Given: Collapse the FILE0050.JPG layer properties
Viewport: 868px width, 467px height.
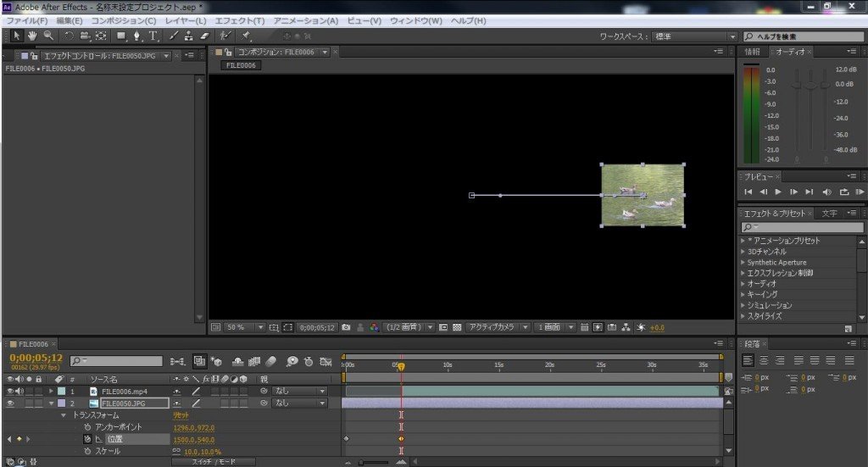Looking at the screenshot, I should click(52, 403).
